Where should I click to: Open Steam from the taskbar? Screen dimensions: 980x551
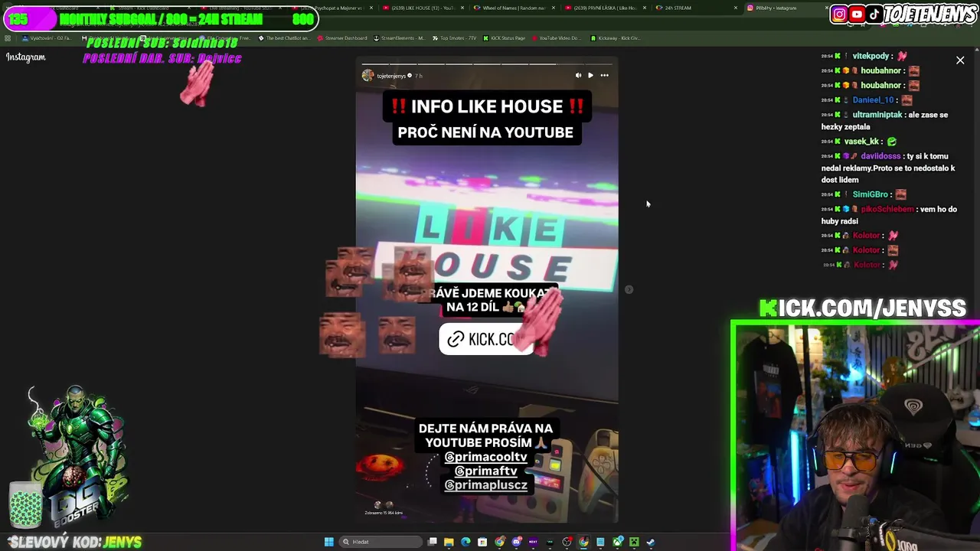point(651,542)
